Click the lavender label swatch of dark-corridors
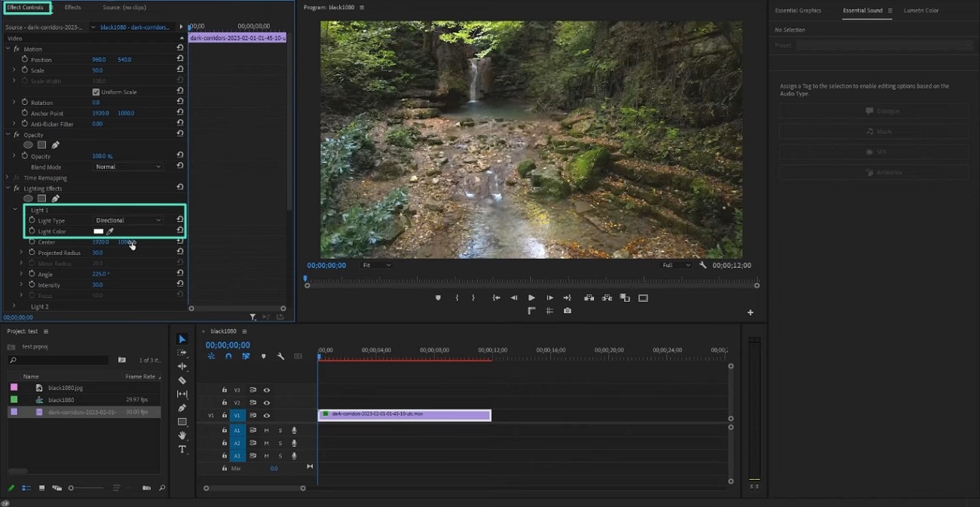The image size is (980, 507). tap(14, 412)
